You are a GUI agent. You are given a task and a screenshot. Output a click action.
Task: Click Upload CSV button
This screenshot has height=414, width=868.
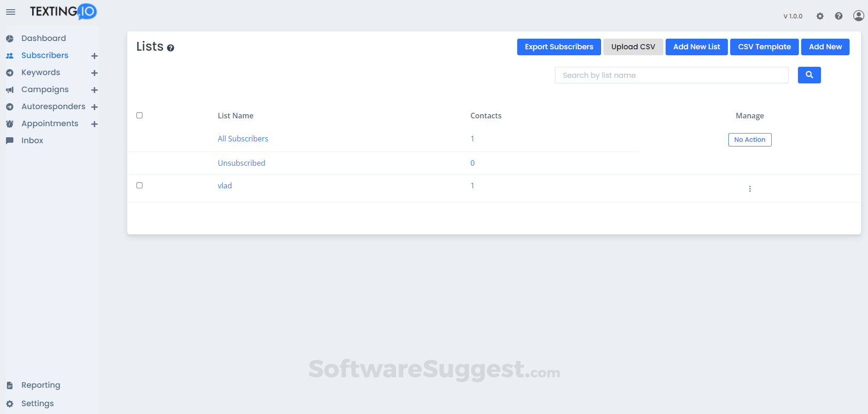click(x=633, y=47)
